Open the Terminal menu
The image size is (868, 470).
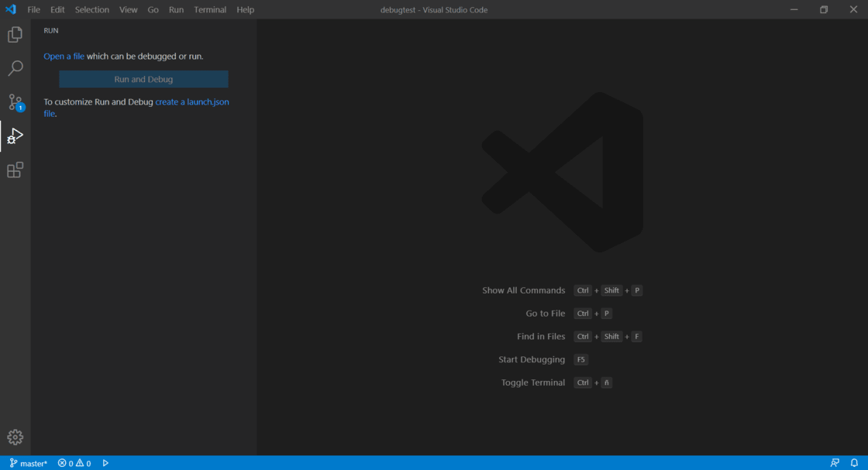210,9
